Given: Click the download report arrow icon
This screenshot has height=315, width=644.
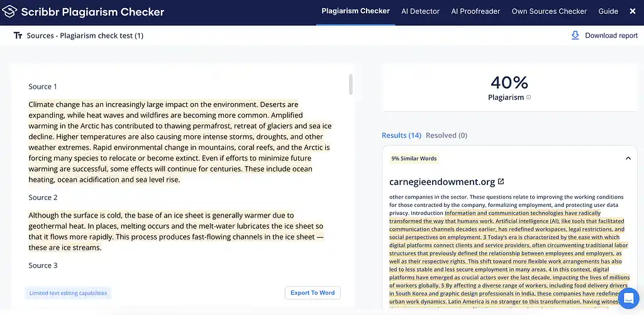Looking at the screenshot, I should pos(575,35).
